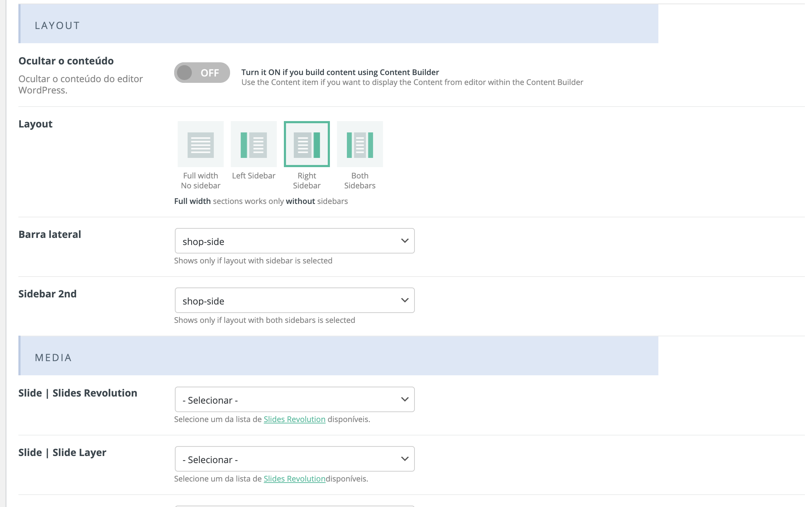This screenshot has width=812, height=507.
Task: Click the 'Slide | Slides Revolution' label
Action: point(78,393)
